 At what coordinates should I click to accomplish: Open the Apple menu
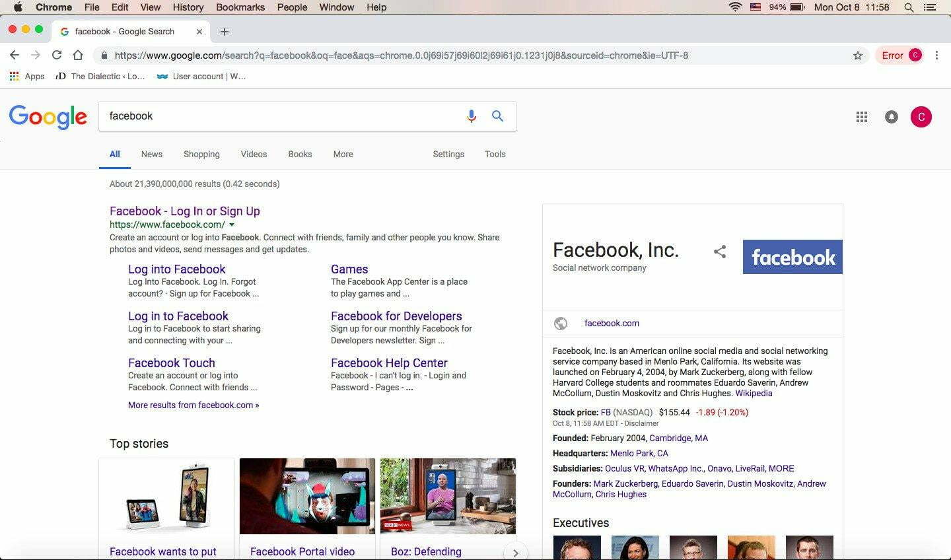click(18, 7)
